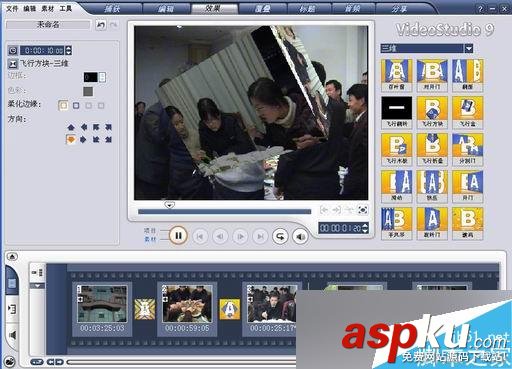Select the highlighted orange direction arrow
Screen dimensions: 512x369
71,139
